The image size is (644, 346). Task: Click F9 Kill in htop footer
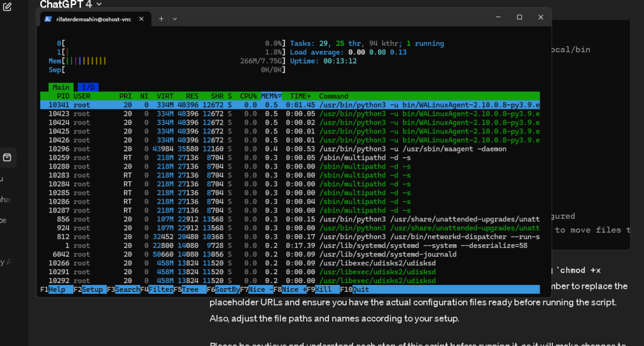click(323, 289)
